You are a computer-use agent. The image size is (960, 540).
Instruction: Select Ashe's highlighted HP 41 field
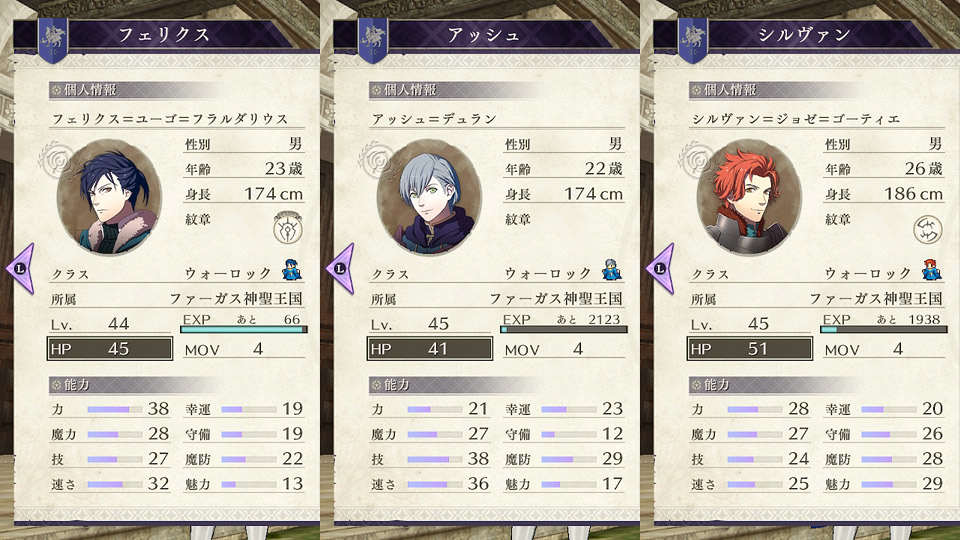tap(430, 349)
